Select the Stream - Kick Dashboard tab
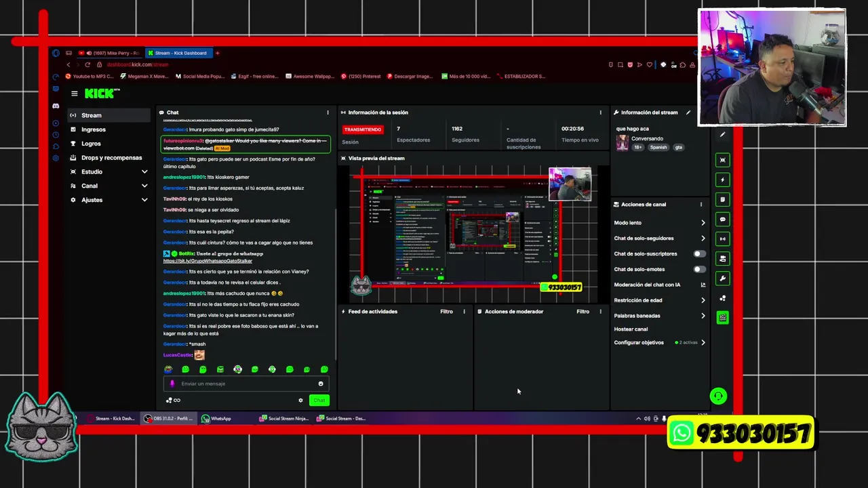 (178, 53)
